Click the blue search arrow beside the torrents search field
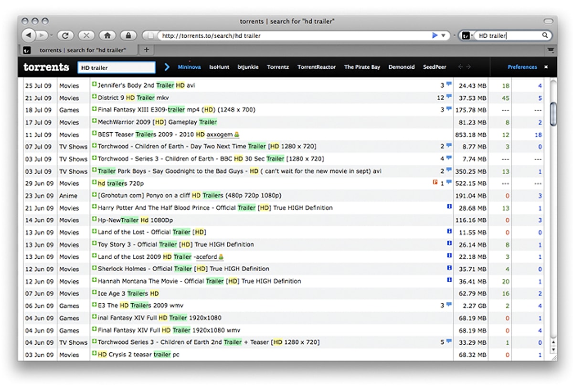 pos(167,67)
